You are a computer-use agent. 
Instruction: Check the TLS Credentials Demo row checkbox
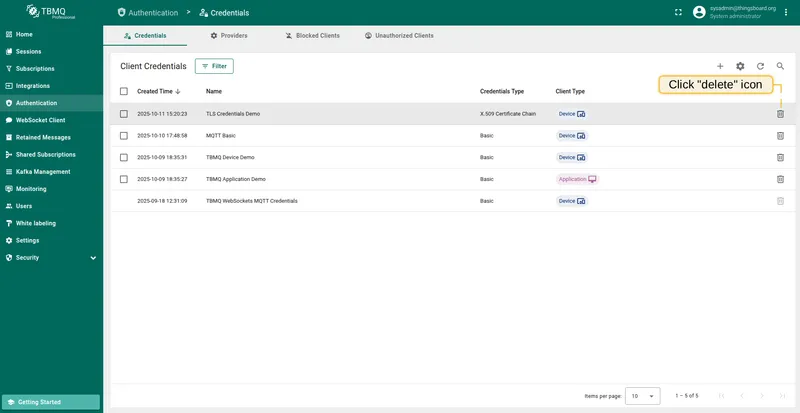[124, 114]
